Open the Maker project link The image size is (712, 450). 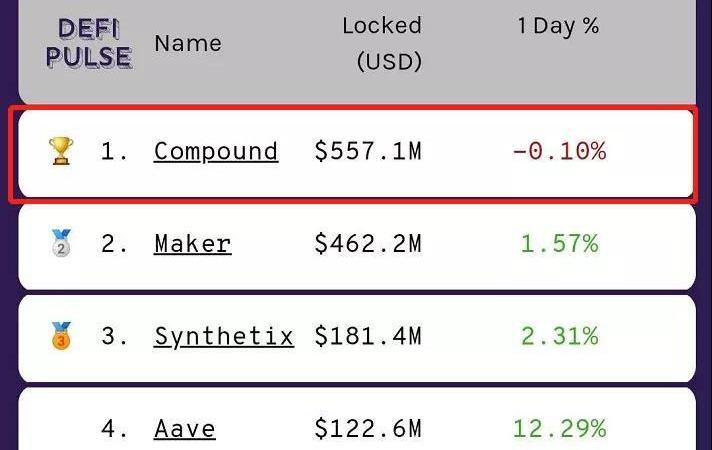(x=193, y=244)
